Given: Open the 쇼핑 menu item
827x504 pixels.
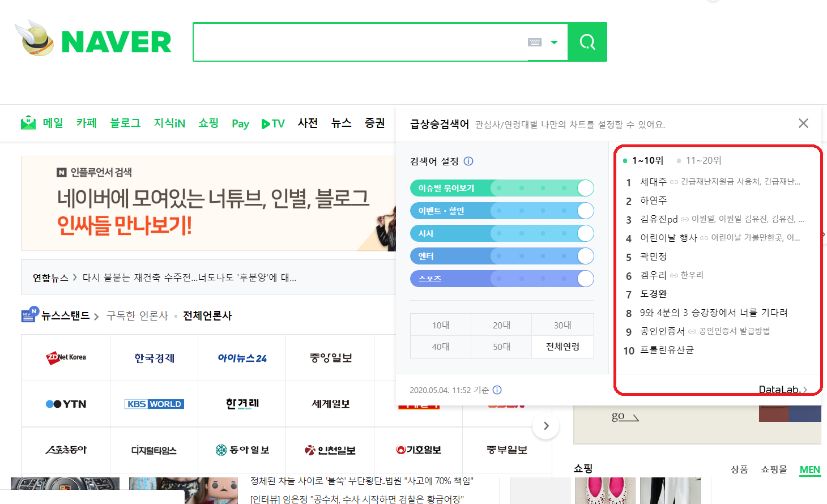Looking at the screenshot, I should tap(208, 123).
